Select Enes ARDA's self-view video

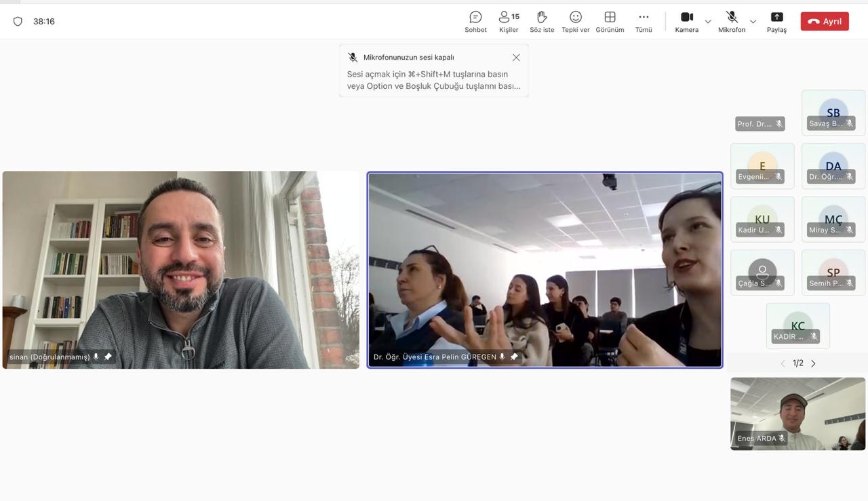point(798,414)
